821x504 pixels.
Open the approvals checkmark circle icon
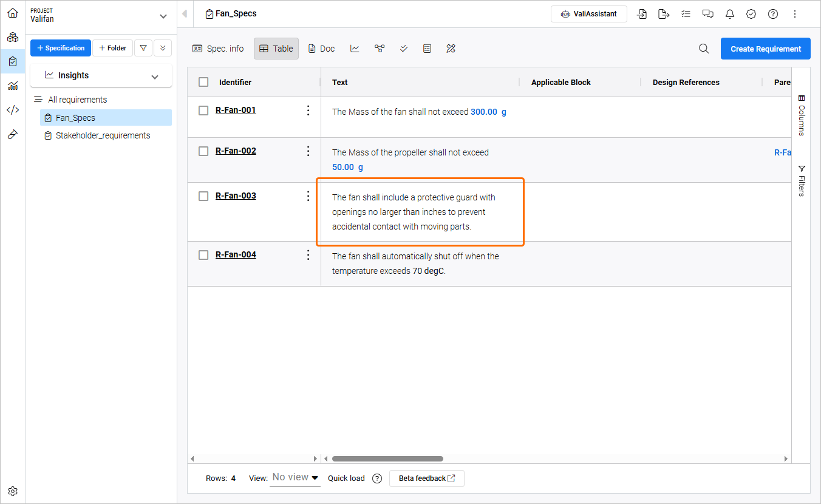[x=751, y=14]
